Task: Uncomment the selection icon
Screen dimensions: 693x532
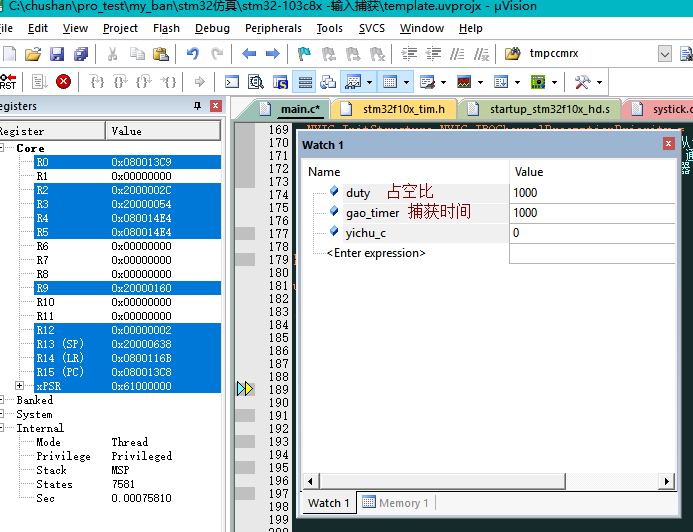Action: 481,54
